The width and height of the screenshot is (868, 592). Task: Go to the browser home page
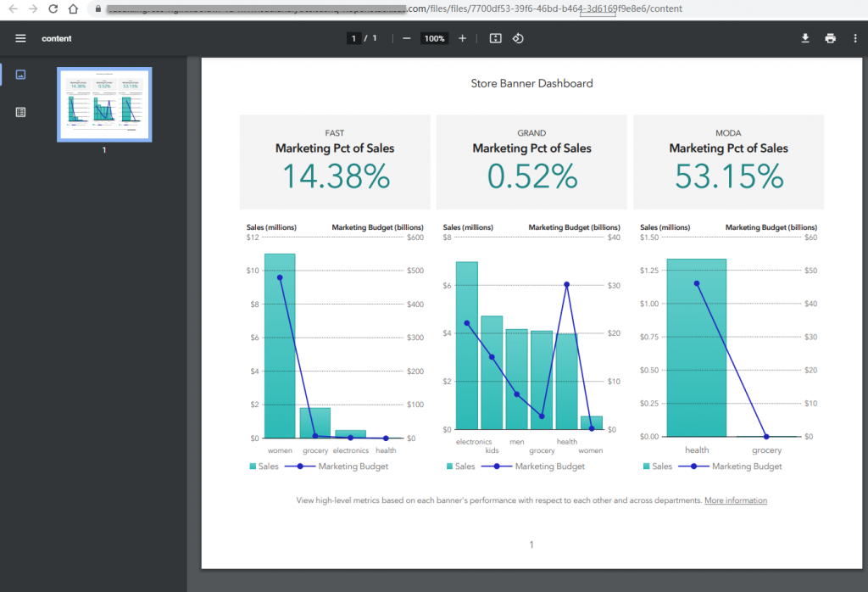point(72,8)
